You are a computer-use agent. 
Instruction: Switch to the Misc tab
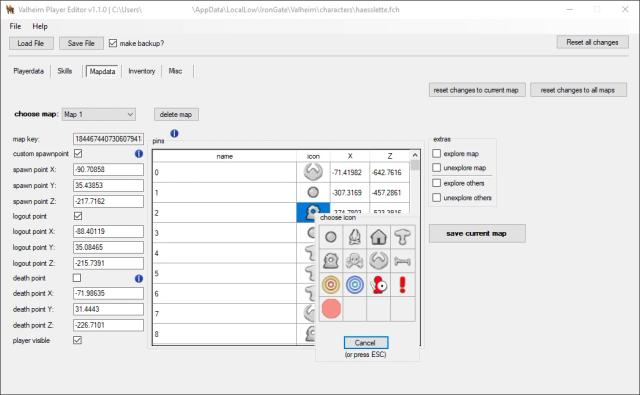tap(175, 71)
